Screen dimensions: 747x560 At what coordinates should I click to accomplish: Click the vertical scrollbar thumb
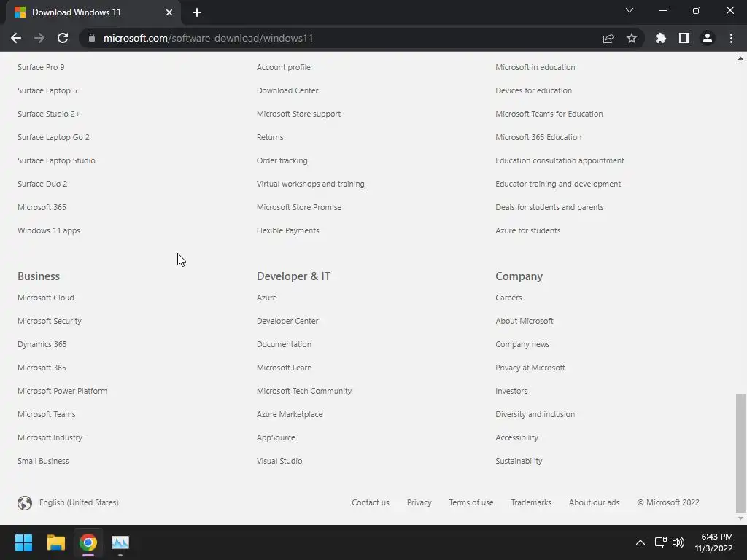[x=740, y=452]
